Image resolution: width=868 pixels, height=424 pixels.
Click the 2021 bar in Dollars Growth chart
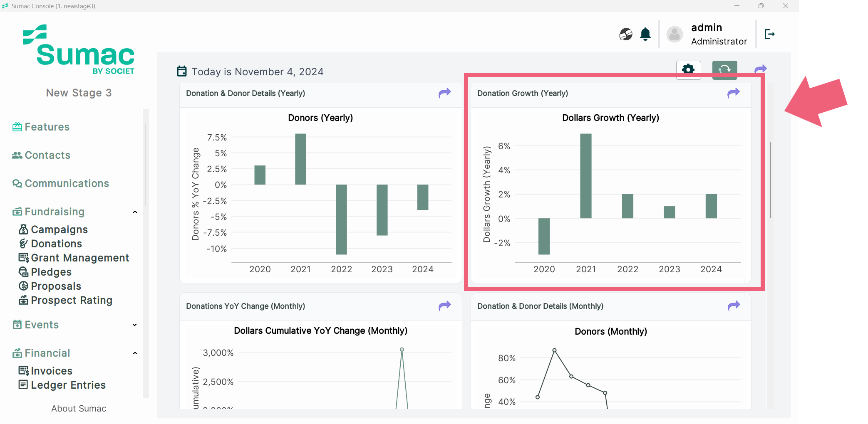coord(586,176)
